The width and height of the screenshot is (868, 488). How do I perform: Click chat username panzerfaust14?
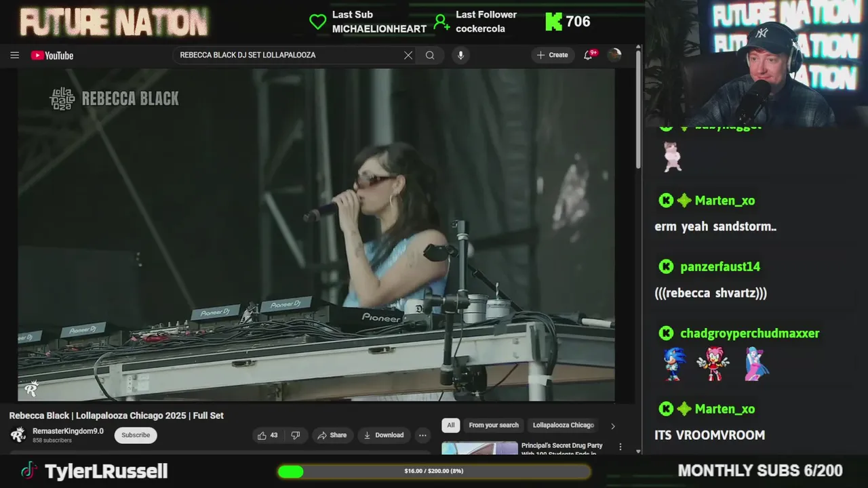pyautogui.click(x=720, y=267)
